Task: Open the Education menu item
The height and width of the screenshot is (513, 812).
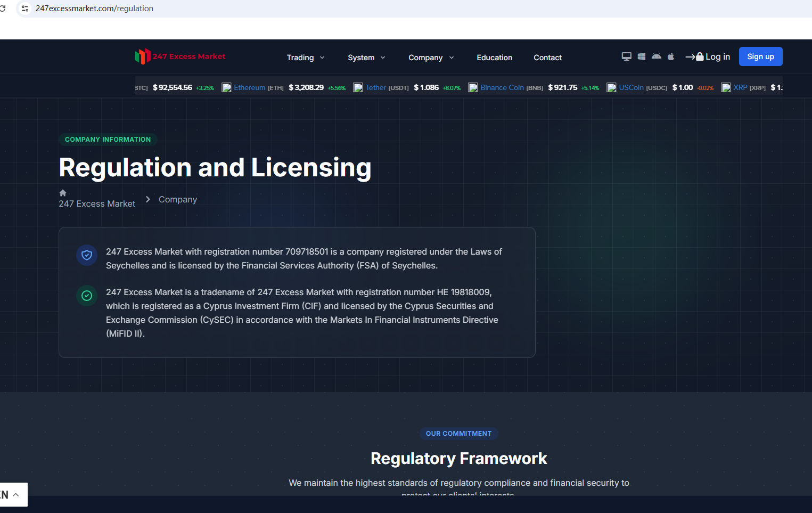Action: point(494,58)
